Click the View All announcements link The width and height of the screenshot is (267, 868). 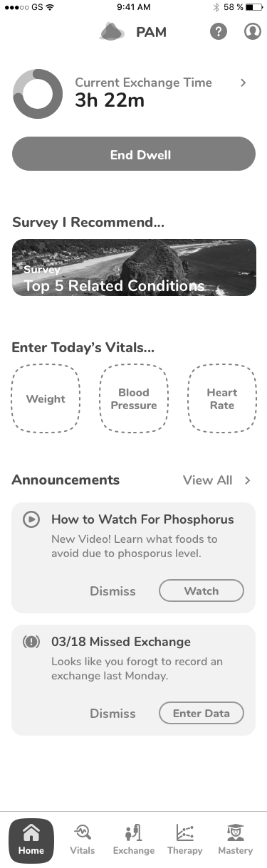207,480
